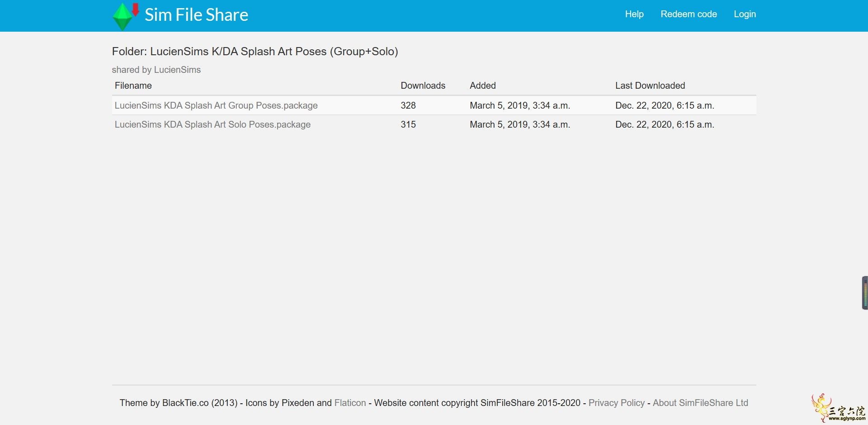Download LucienSims KDA Splash Art Solo Poses.package
The width and height of the screenshot is (868, 425).
pyautogui.click(x=212, y=124)
